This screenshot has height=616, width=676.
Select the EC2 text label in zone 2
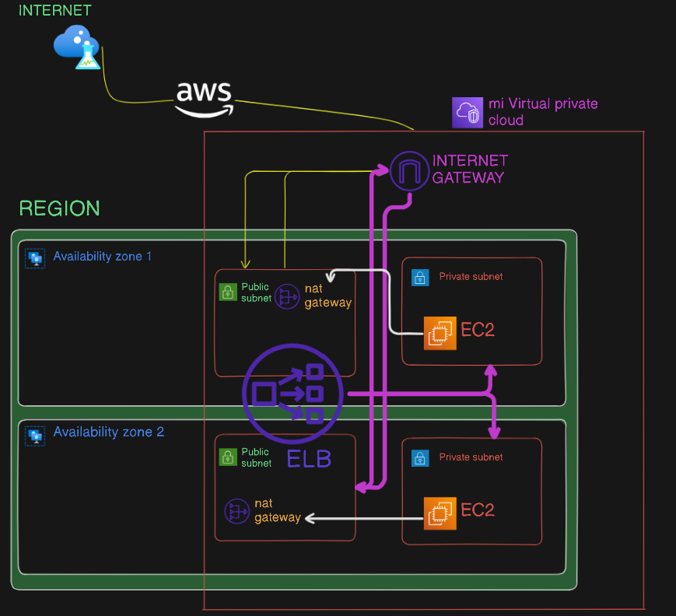478,510
